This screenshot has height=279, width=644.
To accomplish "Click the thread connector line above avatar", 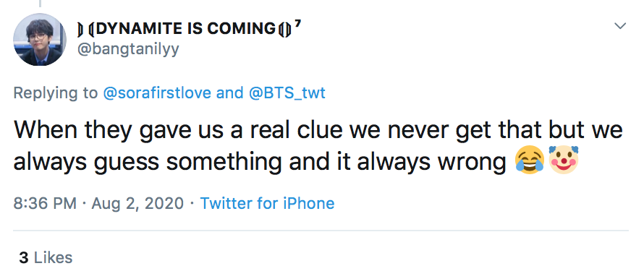I will pos(40,4).
